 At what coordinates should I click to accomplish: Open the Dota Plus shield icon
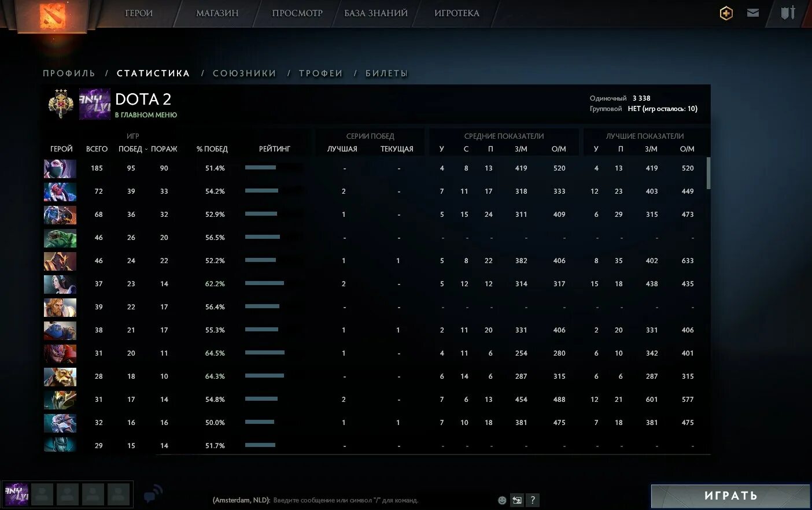point(726,13)
